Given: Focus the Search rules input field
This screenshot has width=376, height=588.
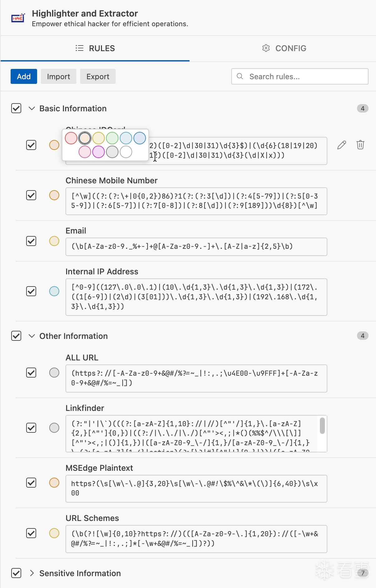Looking at the screenshot, I should coord(300,76).
